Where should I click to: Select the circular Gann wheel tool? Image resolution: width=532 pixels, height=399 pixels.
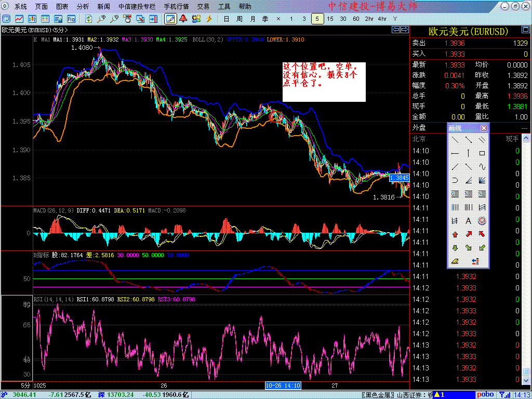click(482, 221)
